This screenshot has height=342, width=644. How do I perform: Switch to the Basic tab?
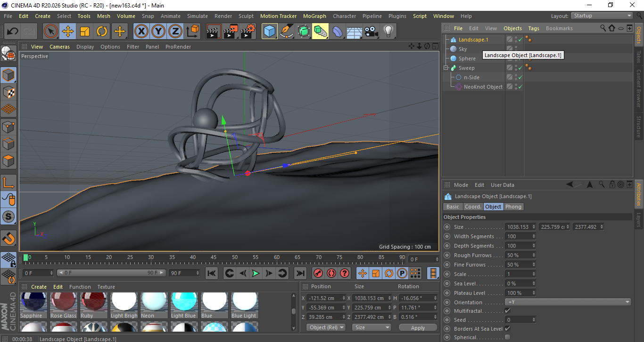[453, 207]
